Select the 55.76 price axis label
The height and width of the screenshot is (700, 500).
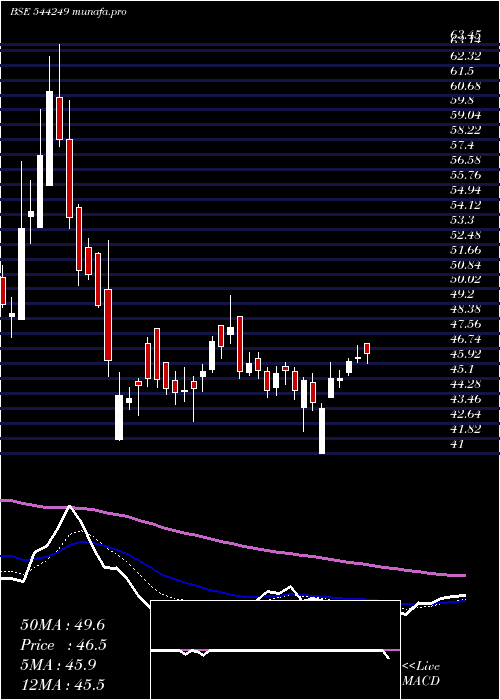point(466,175)
